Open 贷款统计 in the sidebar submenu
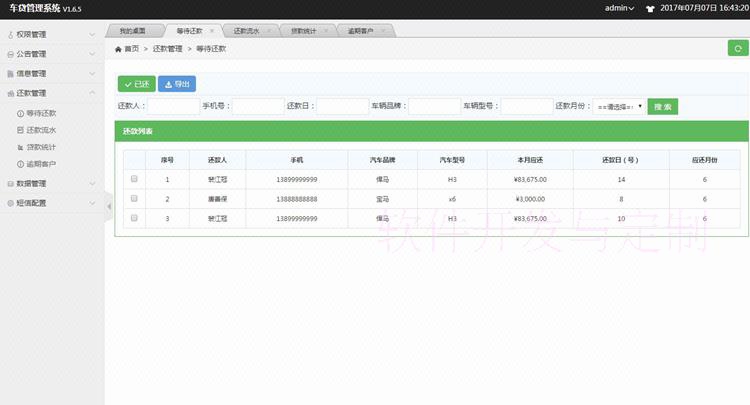Image resolution: width=750 pixels, height=405 pixels. click(41, 147)
